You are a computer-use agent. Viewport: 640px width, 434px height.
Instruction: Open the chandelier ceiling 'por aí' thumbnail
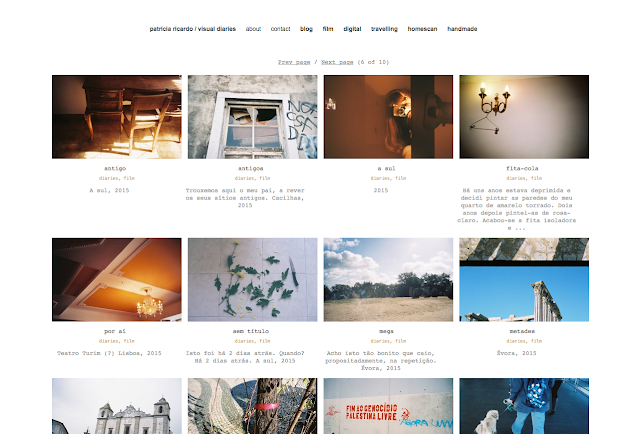point(117,280)
